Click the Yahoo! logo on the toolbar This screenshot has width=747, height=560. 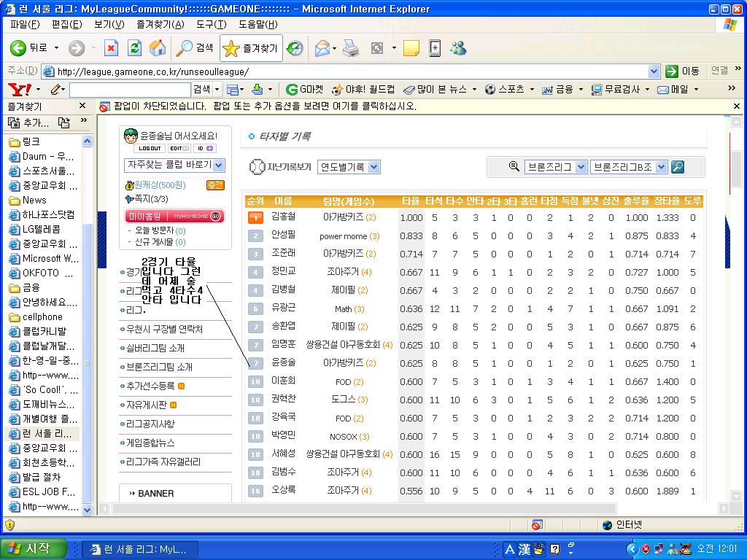click(19, 89)
